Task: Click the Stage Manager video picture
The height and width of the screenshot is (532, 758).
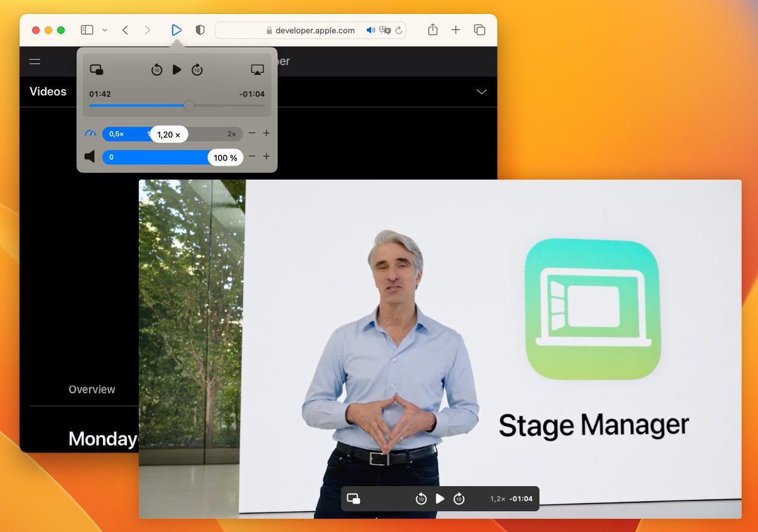Action: [x=440, y=349]
